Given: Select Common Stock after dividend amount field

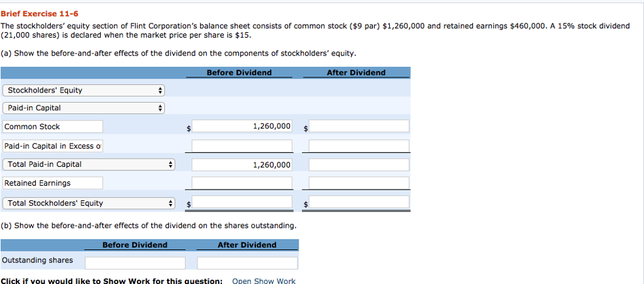Looking at the screenshot, I should (x=359, y=126).
